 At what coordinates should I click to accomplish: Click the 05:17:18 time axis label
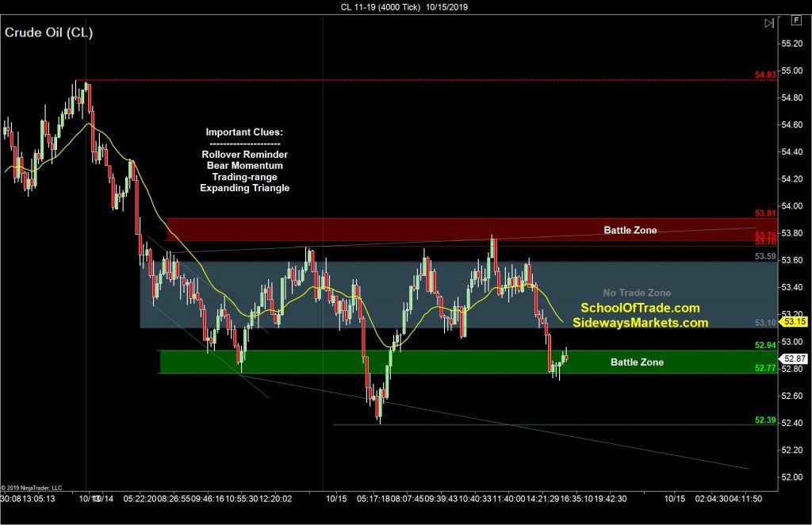coord(373,499)
